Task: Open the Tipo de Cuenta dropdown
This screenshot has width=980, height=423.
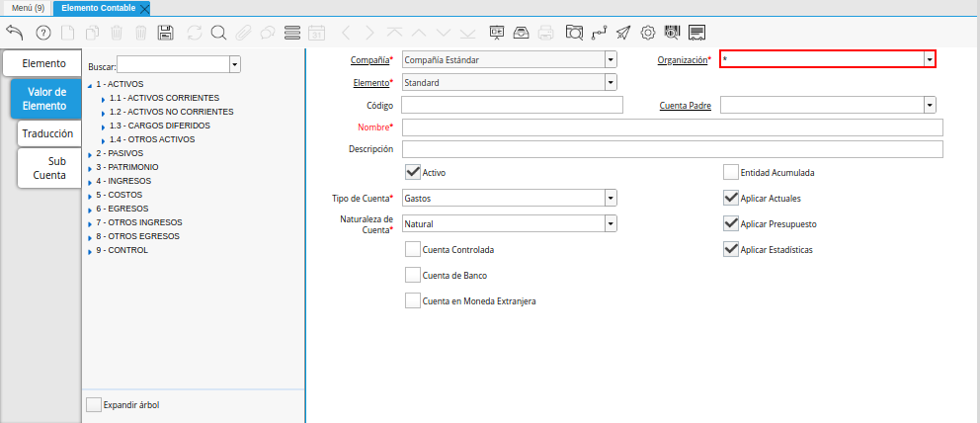Action: (x=611, y=199)
